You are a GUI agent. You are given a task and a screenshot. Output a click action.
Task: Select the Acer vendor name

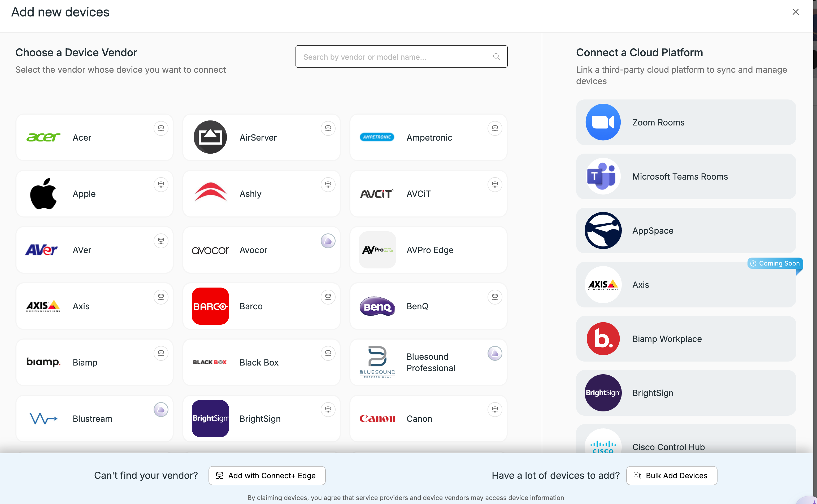(x=82, y=138)
